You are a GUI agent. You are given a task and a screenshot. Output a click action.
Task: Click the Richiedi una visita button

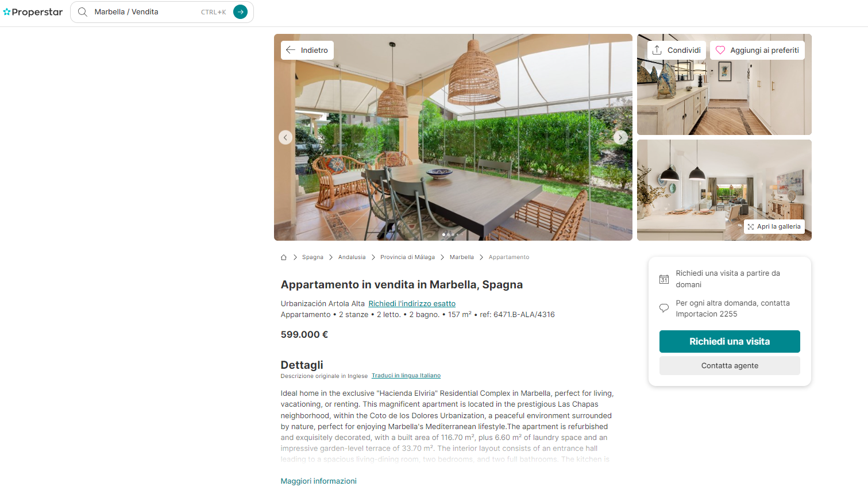click(730, 341)
